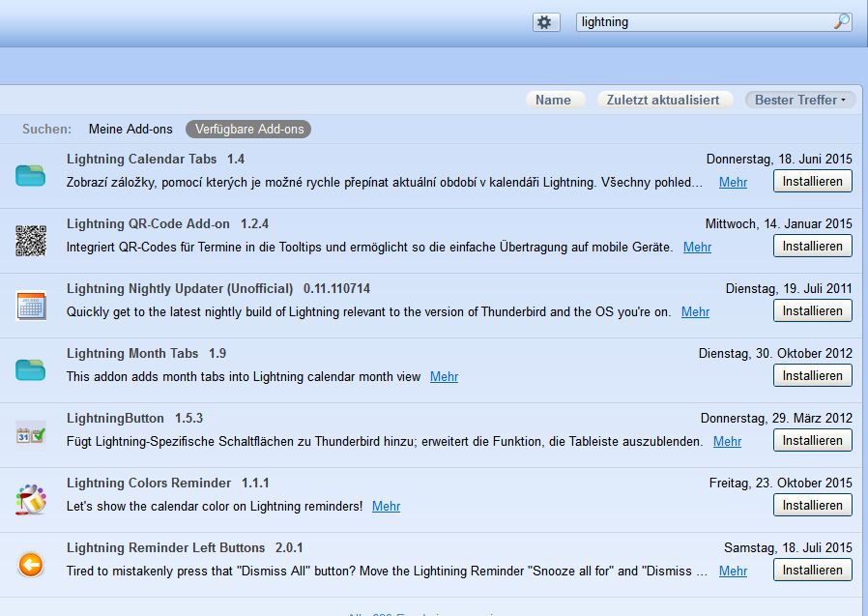The width and height of the screenshot is (868, 616).
Task: Install Lightning QR-Code Add-on
Action: click(x=812, y=246)
